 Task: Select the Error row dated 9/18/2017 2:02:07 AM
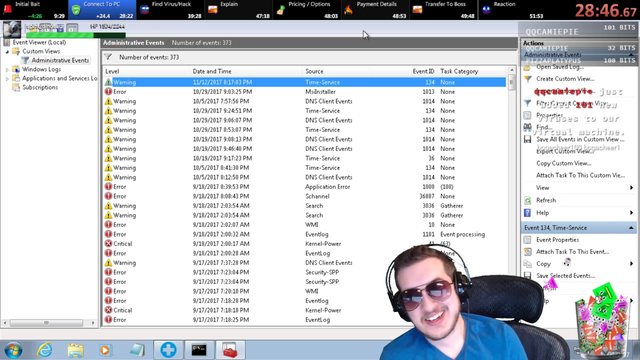pyautogui.click(x=304, y=225)
